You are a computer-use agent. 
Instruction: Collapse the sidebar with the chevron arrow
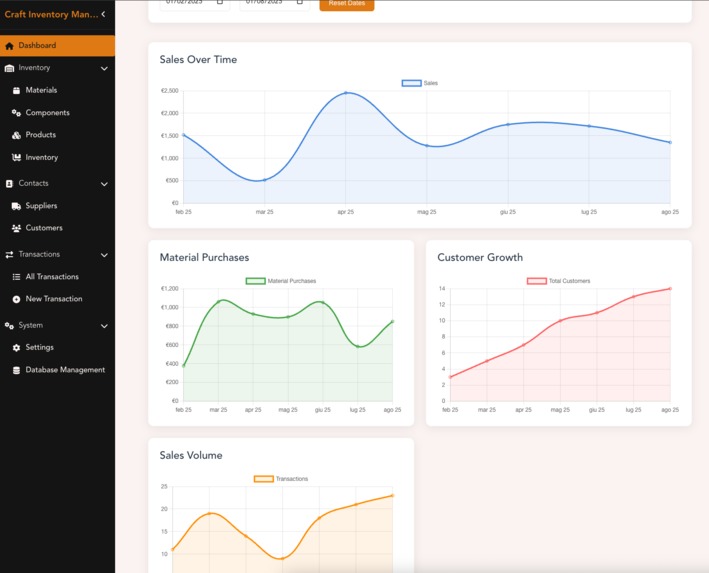pos(104,14)
